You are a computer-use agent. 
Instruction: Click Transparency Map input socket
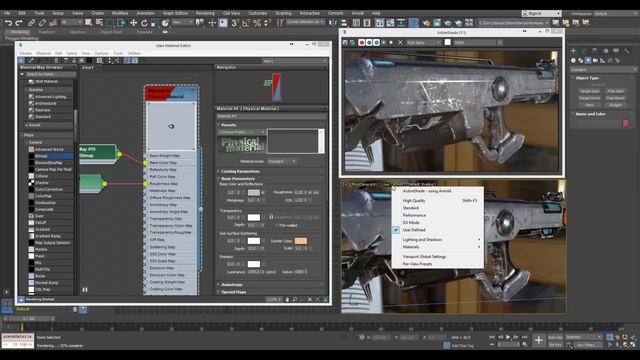pyautogui.click(x=145, y=219)
